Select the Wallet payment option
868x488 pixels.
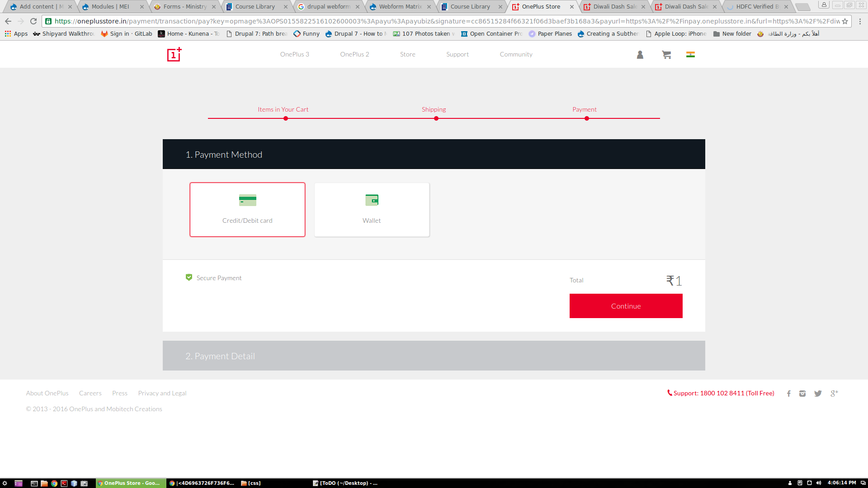[372, 210]
